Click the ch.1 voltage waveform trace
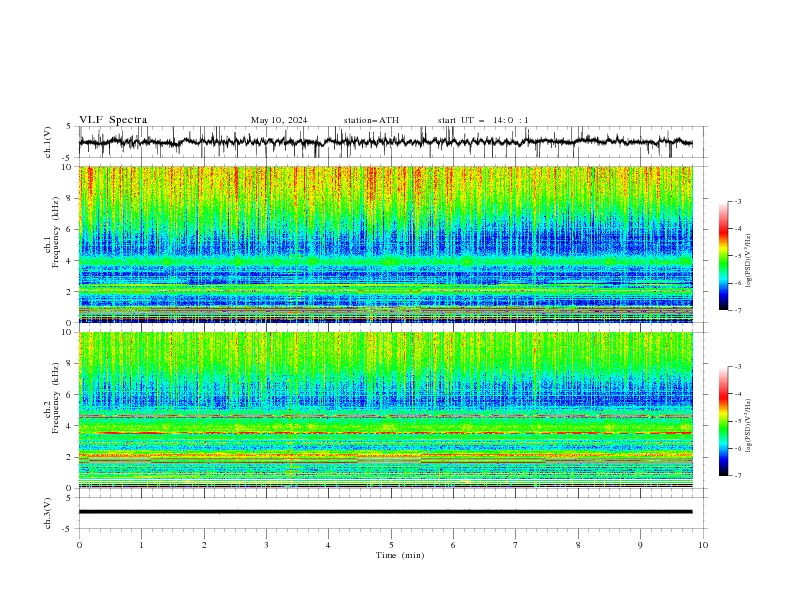This screenshot has width=792, height=612. [385, 142]
